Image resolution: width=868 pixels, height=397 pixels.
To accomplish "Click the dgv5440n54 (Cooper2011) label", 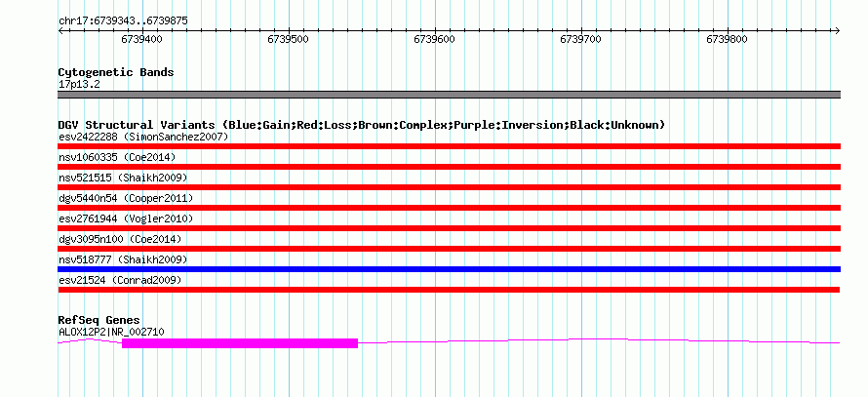I will (x=126, y=198).
